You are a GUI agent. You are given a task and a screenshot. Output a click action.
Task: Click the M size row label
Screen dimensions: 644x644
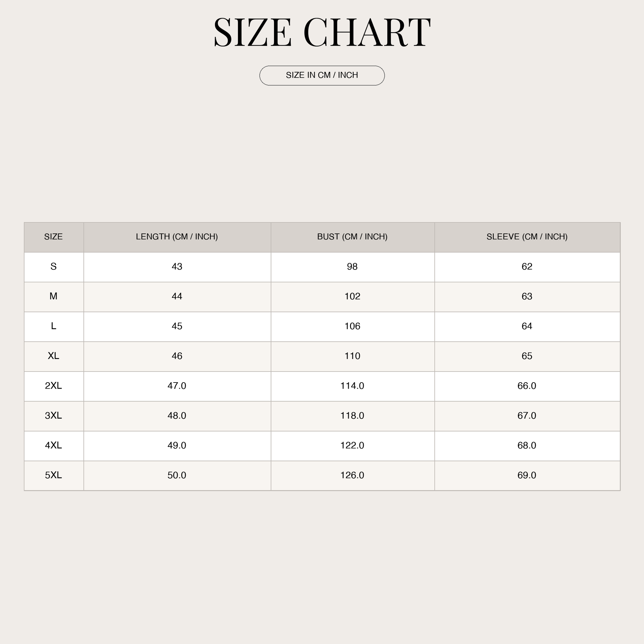click(54, 297)
